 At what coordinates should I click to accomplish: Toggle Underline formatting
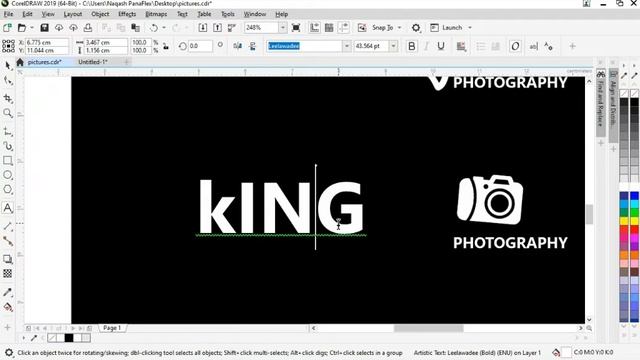pyautogui.click(x=441, y=46)
